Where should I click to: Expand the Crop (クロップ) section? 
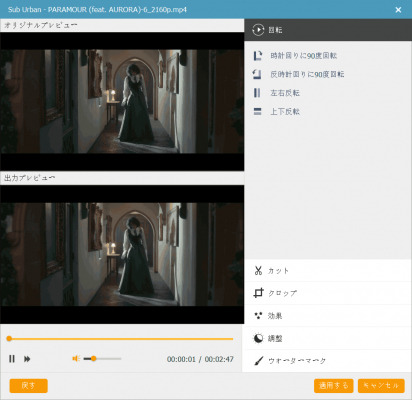pyautogui.click(x=328, y=293)
